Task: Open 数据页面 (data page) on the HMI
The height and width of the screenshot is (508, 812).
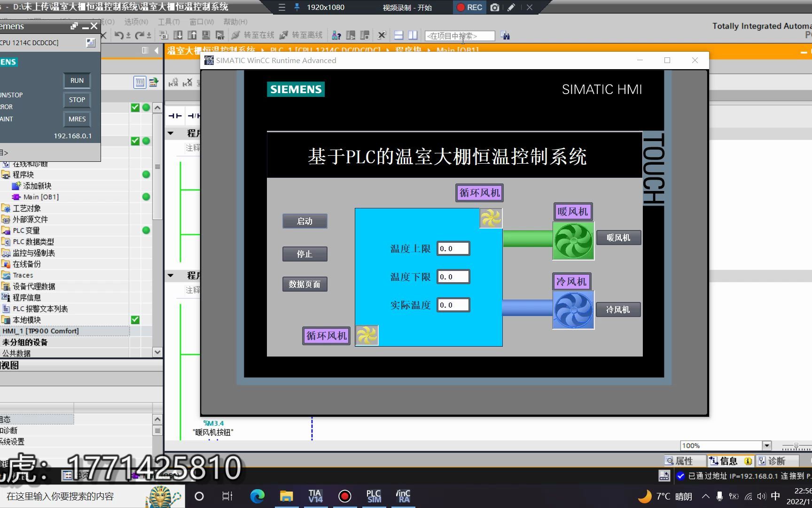Action: (304, 284)
